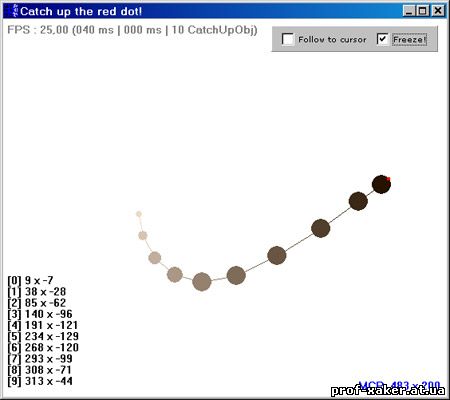The width and height of the screenshot is (450, 400).
Task: Click the Freeze! label text
Action: (410, 40)
